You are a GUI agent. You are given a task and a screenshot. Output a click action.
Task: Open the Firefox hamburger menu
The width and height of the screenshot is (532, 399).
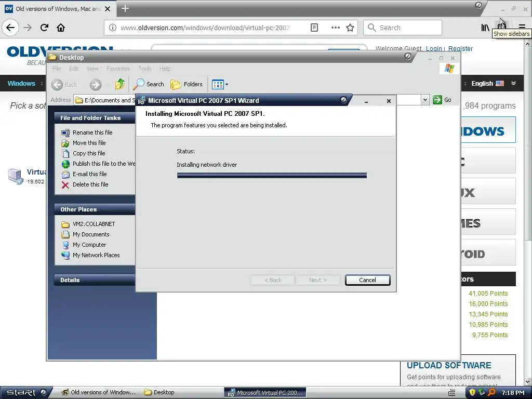(522, 28)
